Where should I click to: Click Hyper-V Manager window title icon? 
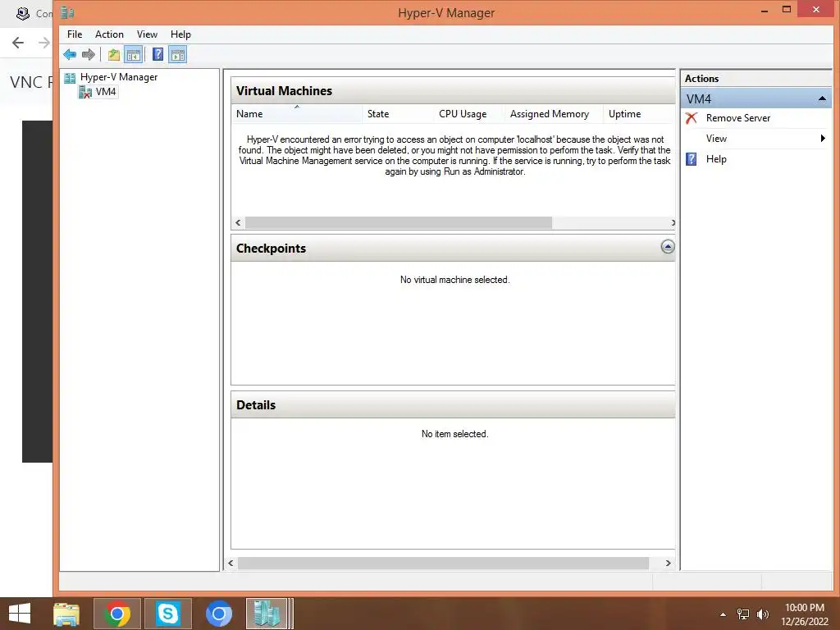coord(67,12)
